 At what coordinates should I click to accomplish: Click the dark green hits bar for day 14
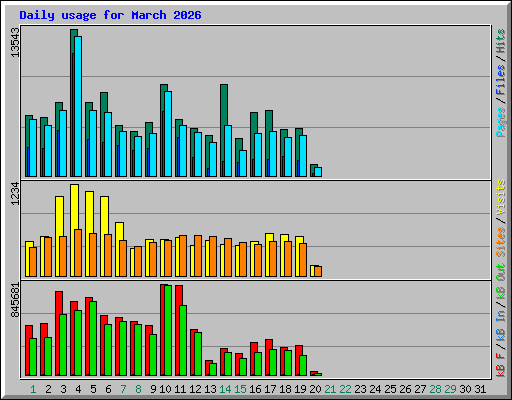tap(224, 105)
